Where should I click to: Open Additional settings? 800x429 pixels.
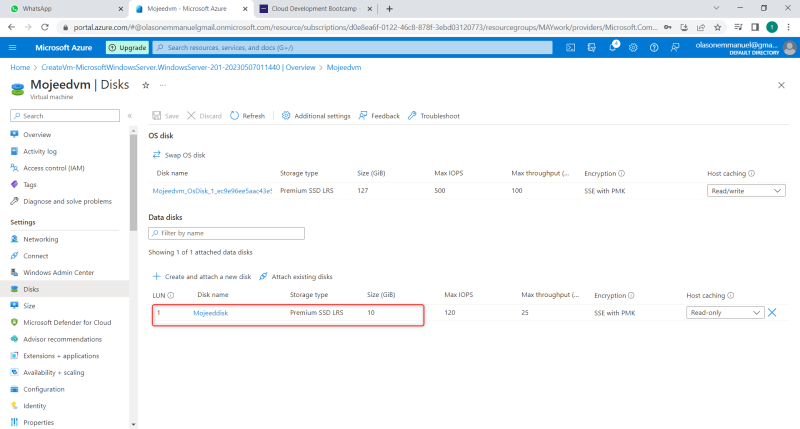(x=316, y=116)
